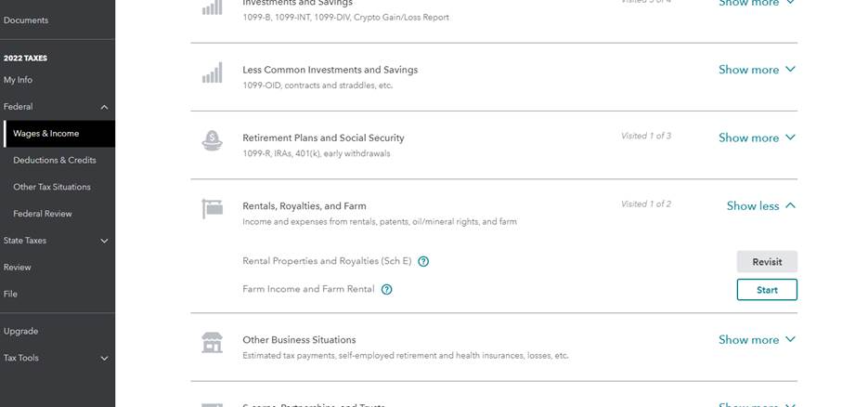Click help icon beside Rental Properties and Royalties

pyautogui.click(x=423, y=261)
